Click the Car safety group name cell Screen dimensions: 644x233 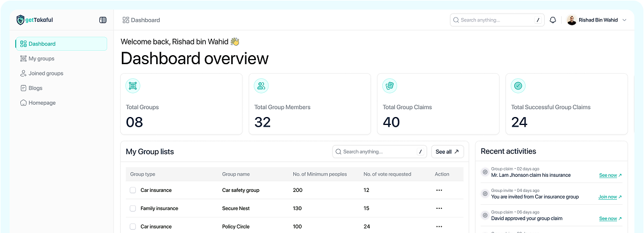(241, 190)
